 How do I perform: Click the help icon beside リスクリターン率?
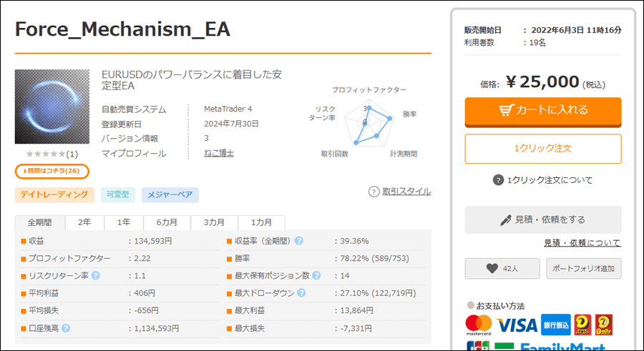96,275
